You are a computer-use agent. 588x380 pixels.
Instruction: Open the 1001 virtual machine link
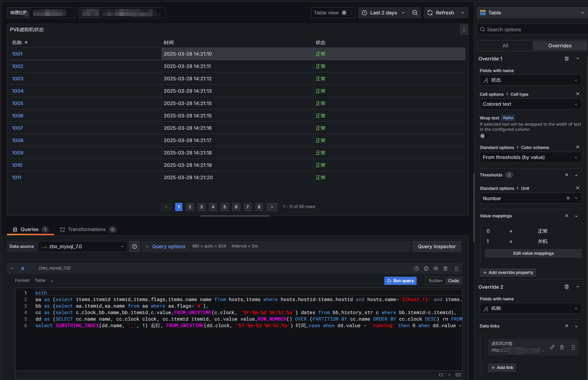point(17,54)
